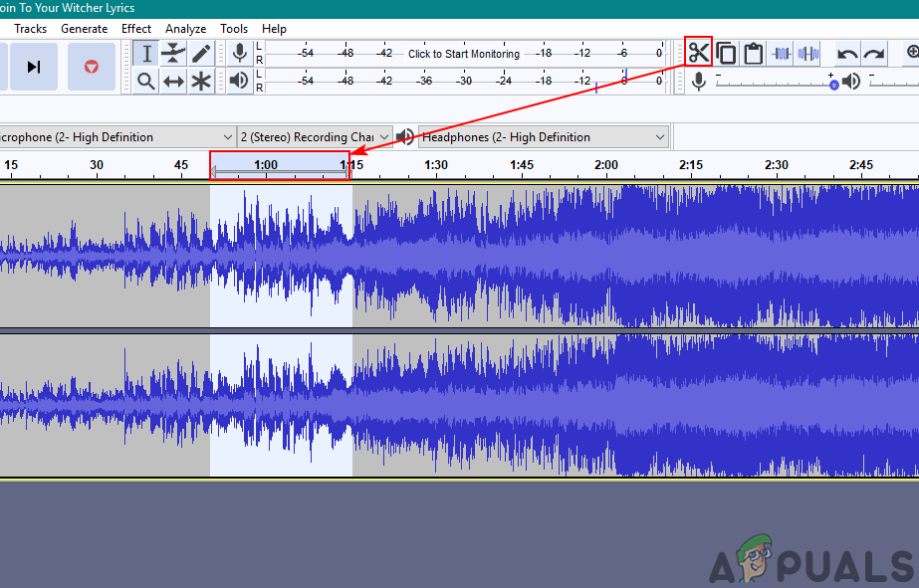Image resolution: width=919 pixels, height=588 pixels.
Task: Paste audio from clipboard icon
Action: tap(753, 53)
